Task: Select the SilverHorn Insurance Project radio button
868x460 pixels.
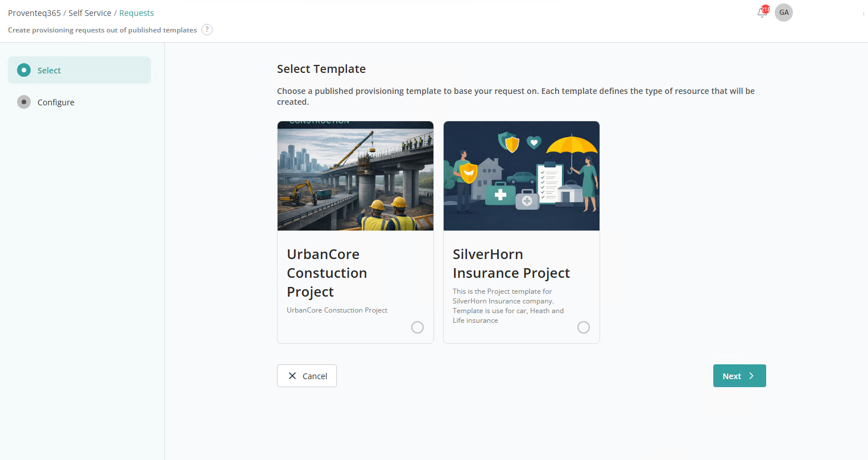Action: coord(584,327)
